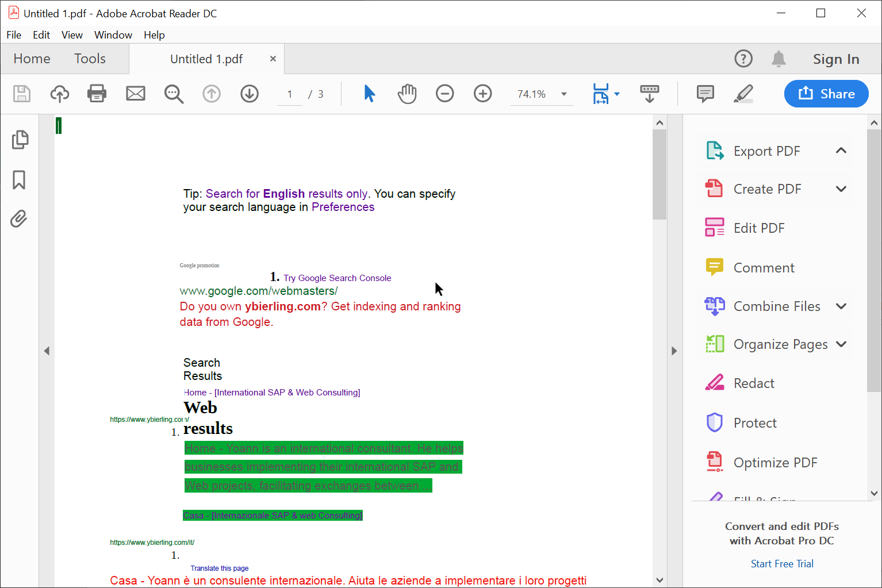Click document vertical scrollbar thumb
This screenshot has width=882, height=588.
659,175
